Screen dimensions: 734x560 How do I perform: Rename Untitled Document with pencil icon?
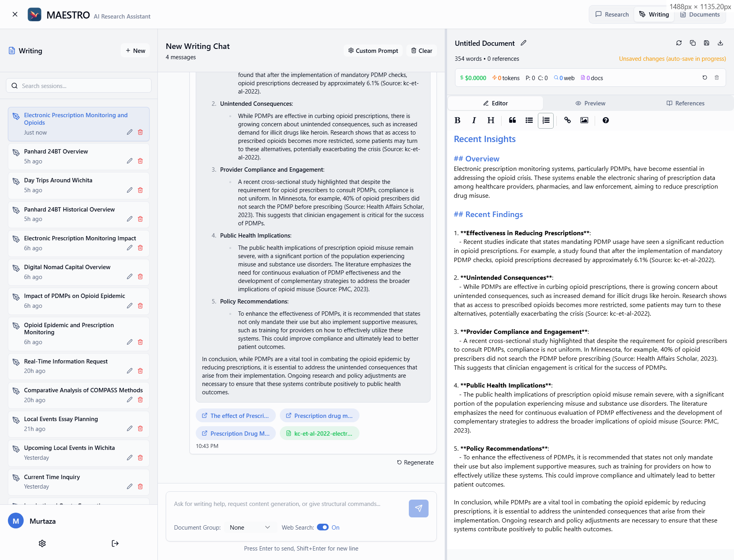click(524, 43)
